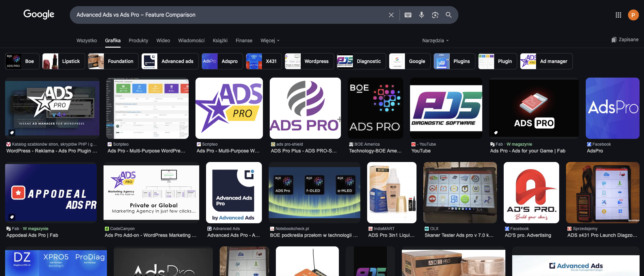Screen dimensions: 644x276
Task: Filter by the Wordpress chip
Action: point(309,61)
